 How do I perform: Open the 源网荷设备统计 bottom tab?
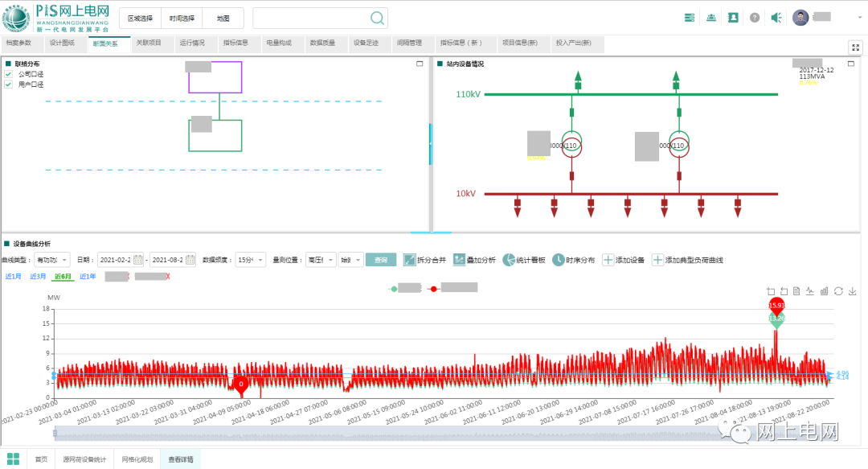(x=84, y=459)
